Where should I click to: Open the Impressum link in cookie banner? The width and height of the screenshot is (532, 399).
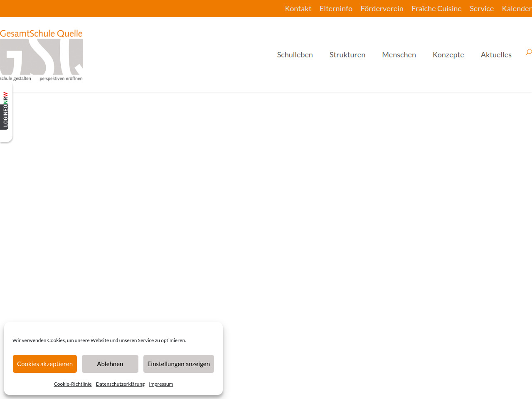[x=161, y=384]
